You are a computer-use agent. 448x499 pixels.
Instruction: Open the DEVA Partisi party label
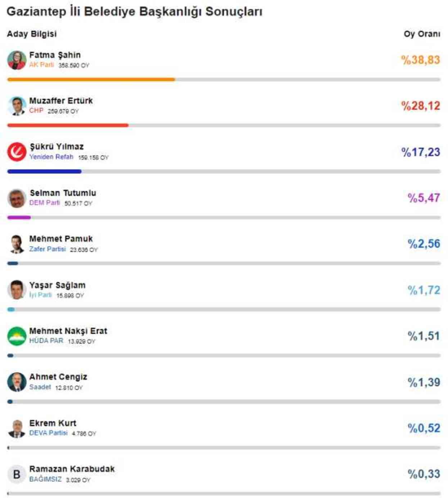tap(48, 433)
